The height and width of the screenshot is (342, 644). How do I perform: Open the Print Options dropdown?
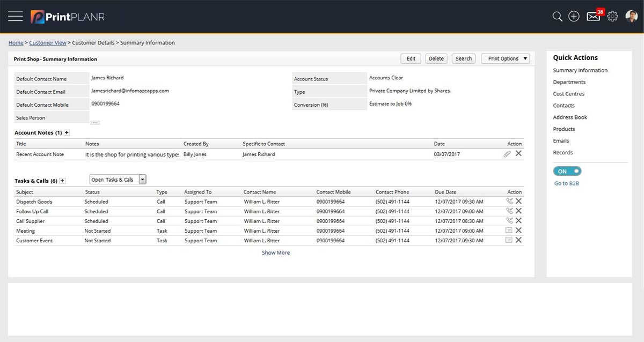pos(506,58)
